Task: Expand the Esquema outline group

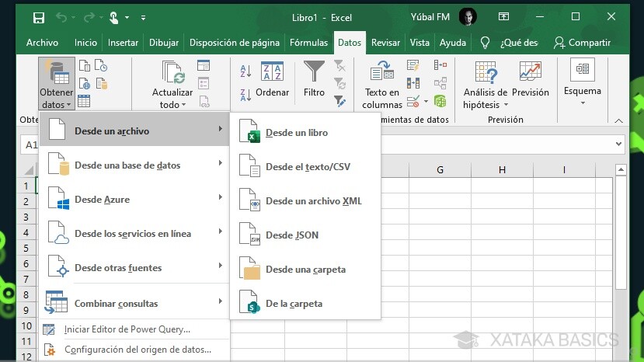Action: [x=583, y=82]
